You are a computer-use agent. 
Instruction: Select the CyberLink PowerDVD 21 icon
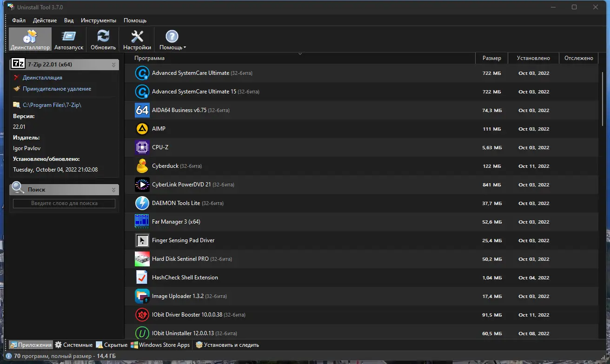tap(142, 185)
